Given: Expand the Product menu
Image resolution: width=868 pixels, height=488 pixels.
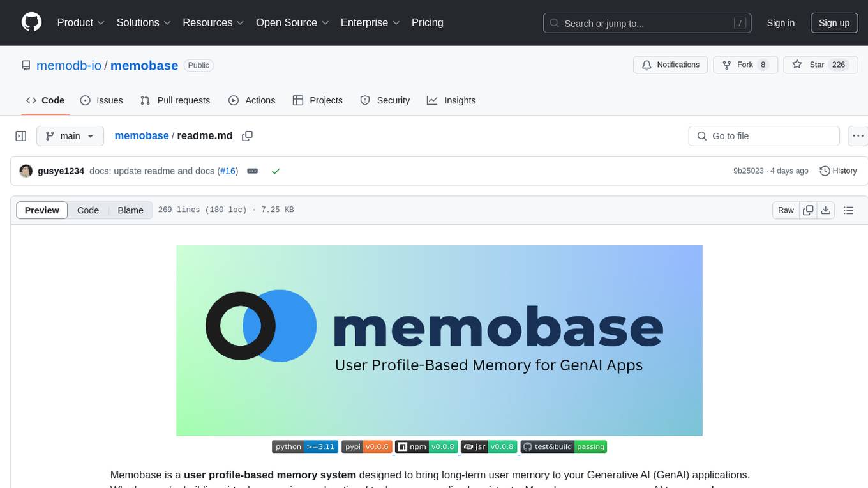Looking at the screenshot, I should [x=81, y=22].
